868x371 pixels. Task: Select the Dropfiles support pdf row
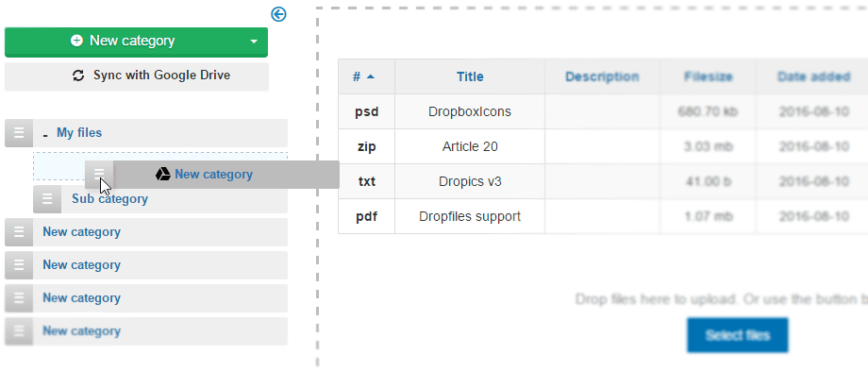603,216
